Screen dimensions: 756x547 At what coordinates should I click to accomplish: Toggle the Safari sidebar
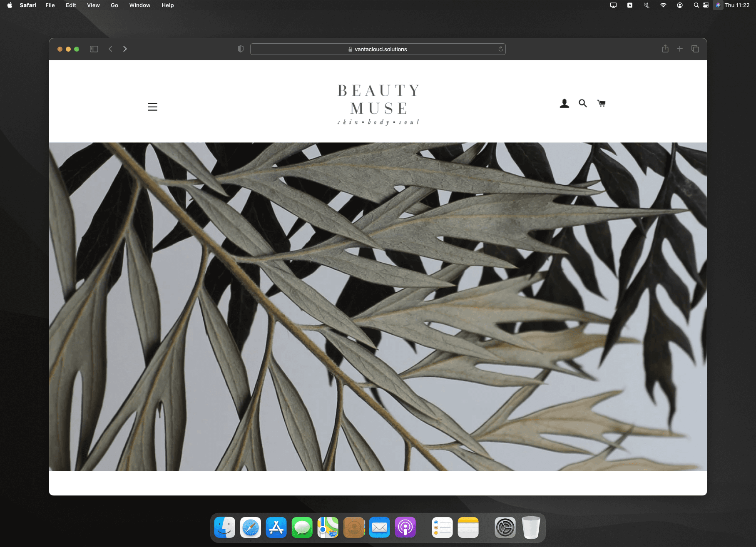coord(94,49)
